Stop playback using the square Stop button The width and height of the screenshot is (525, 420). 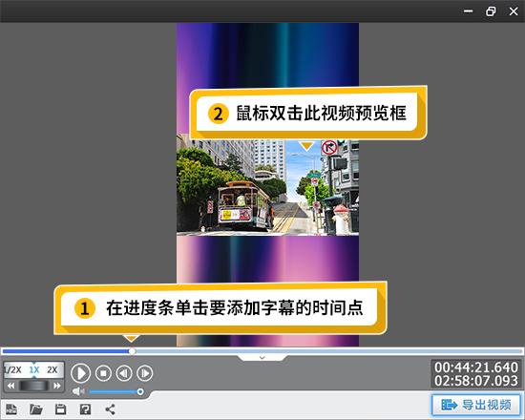point(103,373)
